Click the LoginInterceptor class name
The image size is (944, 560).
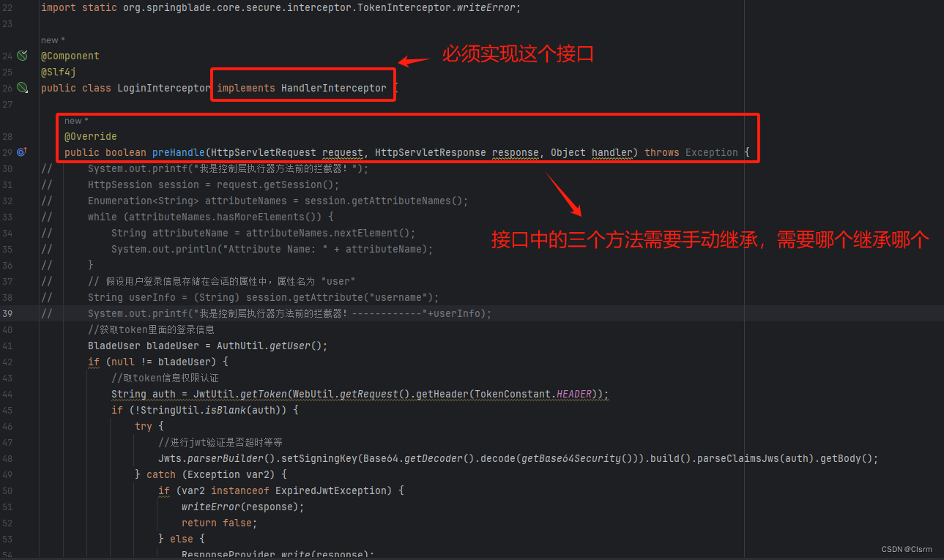164,88
